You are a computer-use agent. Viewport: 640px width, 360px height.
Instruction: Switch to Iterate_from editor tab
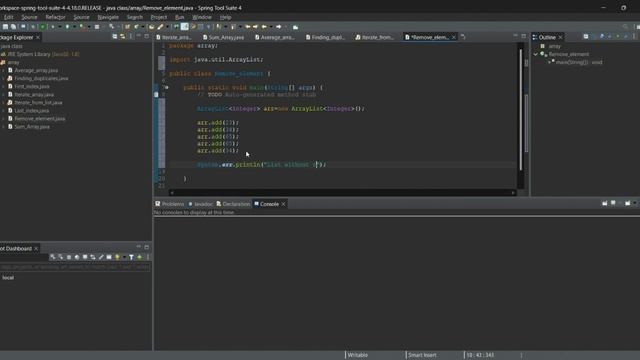375,37
